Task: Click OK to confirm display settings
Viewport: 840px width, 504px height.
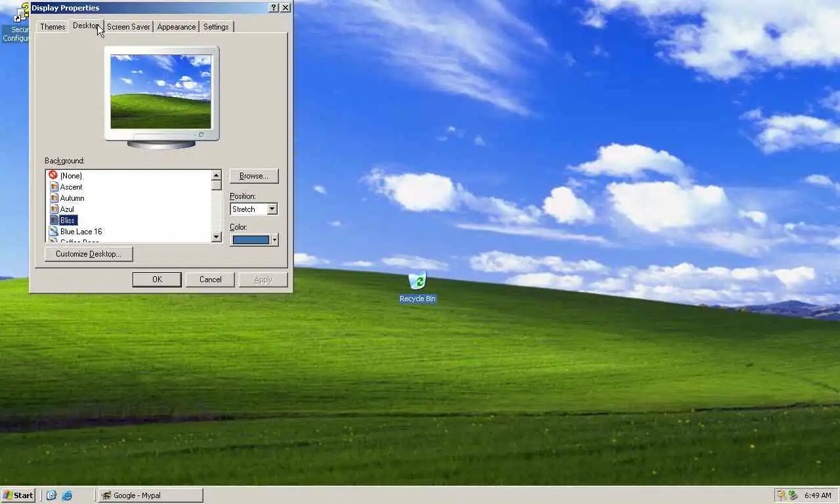Action: pyautogui.click(x=157, y=280)
